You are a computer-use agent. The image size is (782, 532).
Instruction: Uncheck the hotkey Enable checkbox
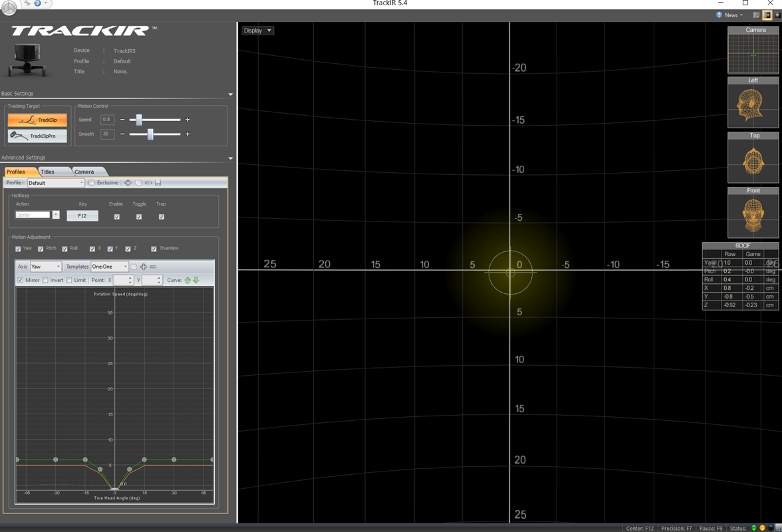click(117, 217)
